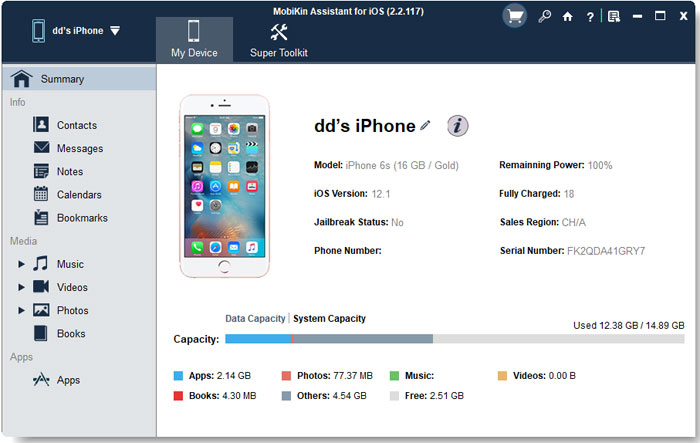Screen dimensions: 700x443
Task: Click the Fully Charged 18 value
Action: coord(569,194)
